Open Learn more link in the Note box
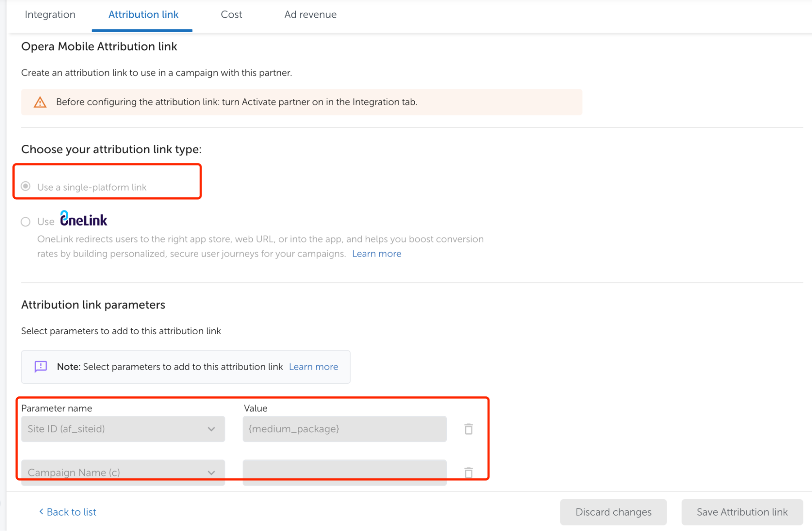Viewport: 812px width, 531px height. point(313,367)
